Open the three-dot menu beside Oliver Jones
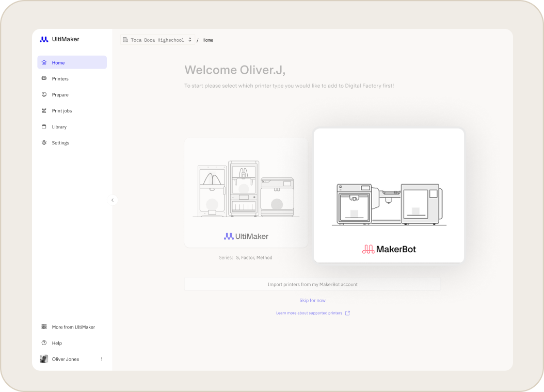544x392 pixels. click(x=101, y=358)
